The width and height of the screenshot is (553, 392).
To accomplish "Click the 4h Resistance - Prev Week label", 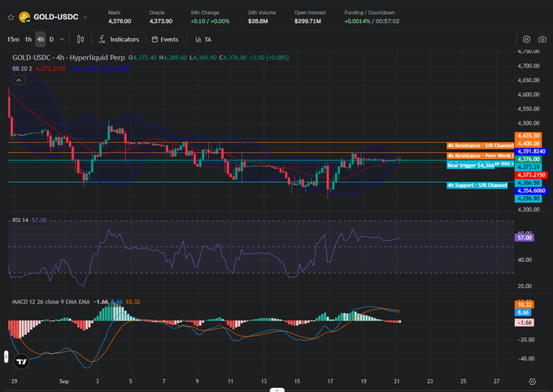I will (481, 155).
